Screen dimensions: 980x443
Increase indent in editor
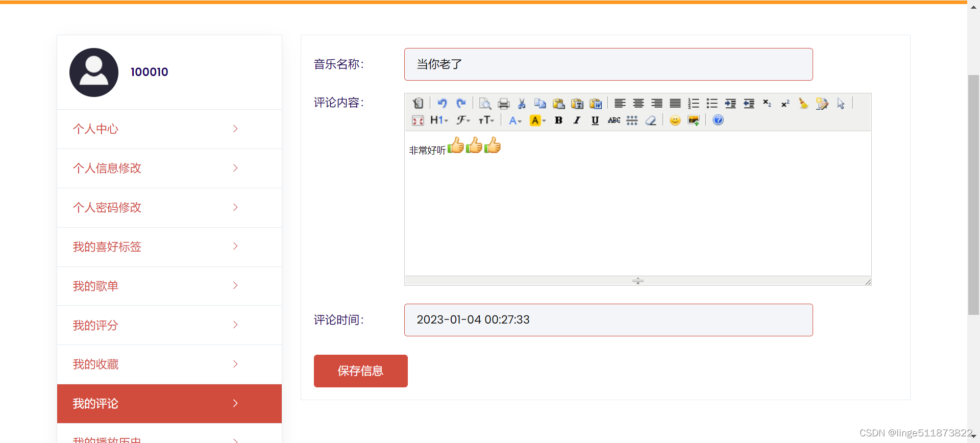pos(730,103)
